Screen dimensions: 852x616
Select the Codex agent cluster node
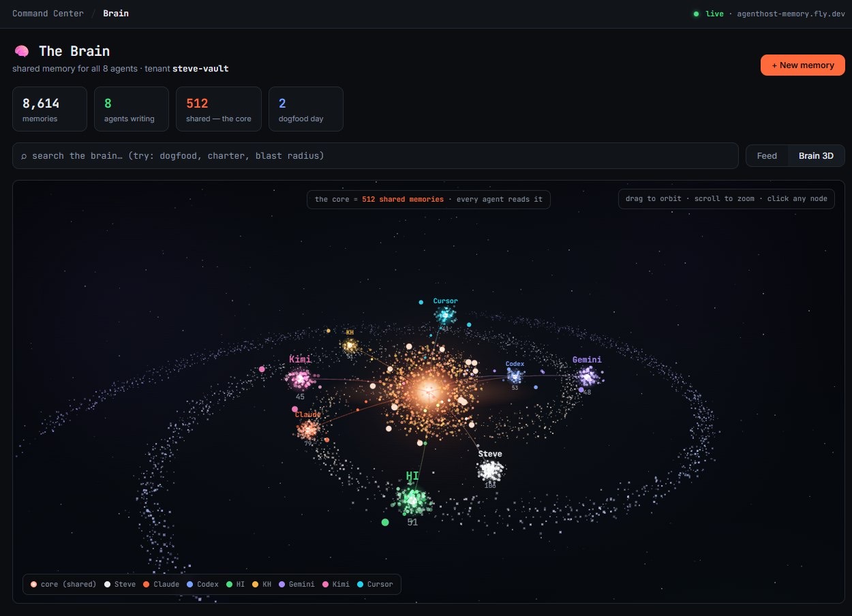click(515, 376)
